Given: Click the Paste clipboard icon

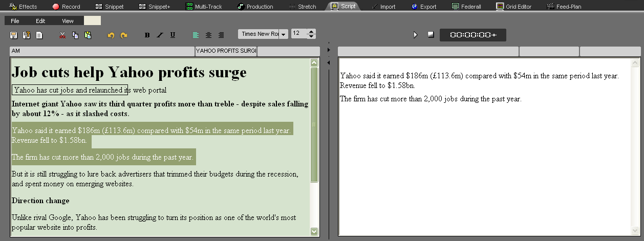Looking at the screenshot, I should point(88,35).
